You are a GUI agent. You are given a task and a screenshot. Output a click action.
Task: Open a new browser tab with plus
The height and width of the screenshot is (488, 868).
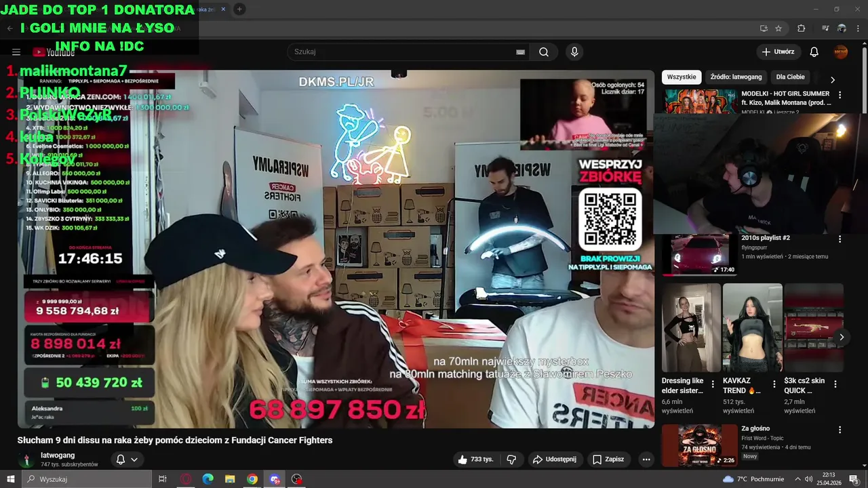(239, 9)
